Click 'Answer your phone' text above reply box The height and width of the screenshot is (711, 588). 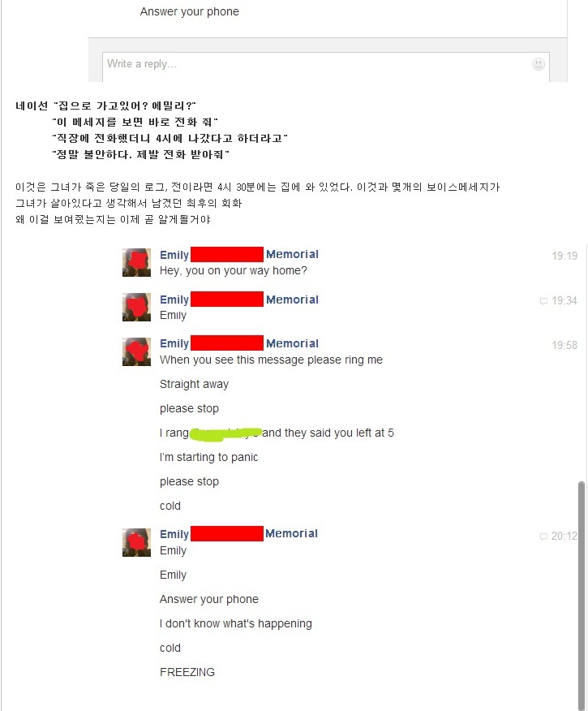coord(189,11)
